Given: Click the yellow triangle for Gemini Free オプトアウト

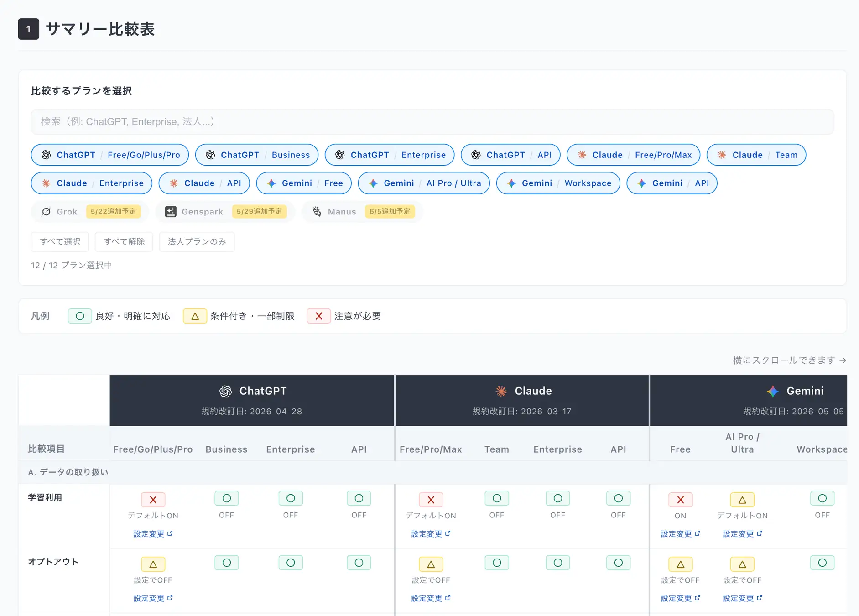Looking at the screenshot, I should pyautogui.click(x=681, y=564).
